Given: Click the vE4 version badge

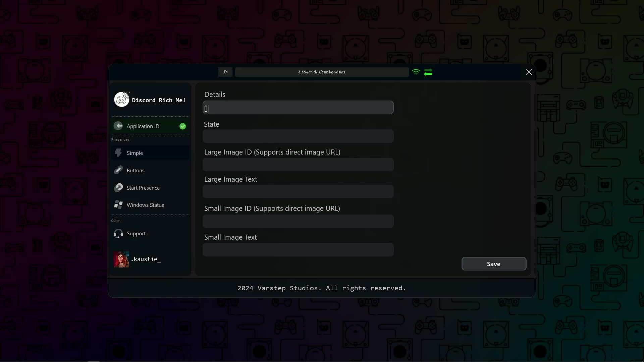Looking at the screenshot, I should pyautogui.click(x=225, y=72).
